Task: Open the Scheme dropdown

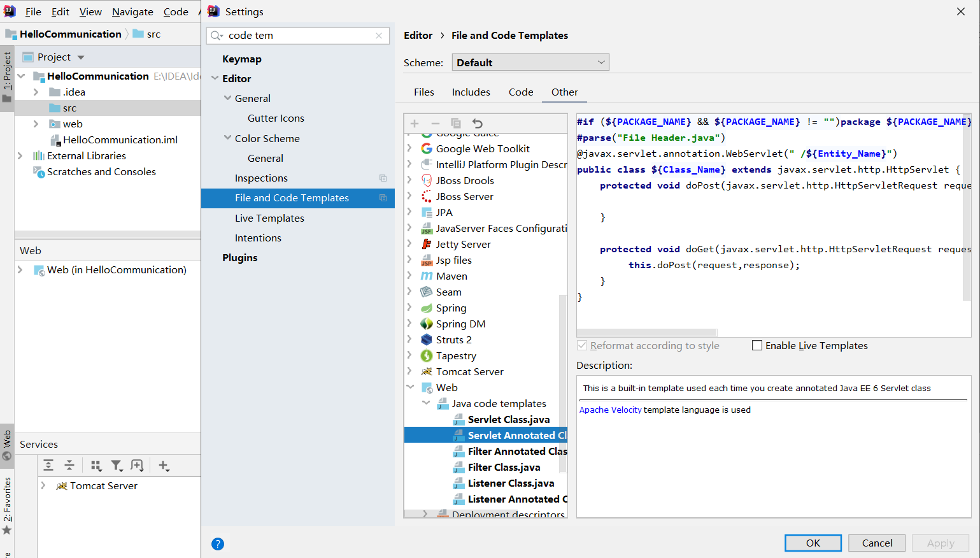Action: (x=530, y=62)
